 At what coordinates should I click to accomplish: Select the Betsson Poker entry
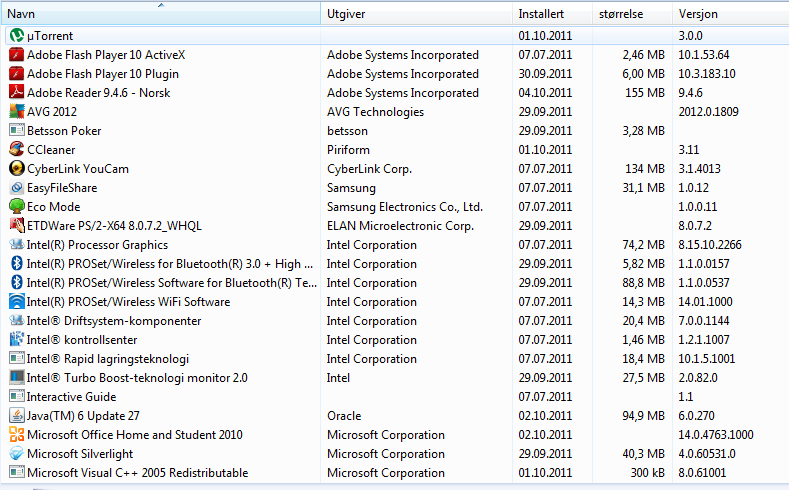[x=64, y=131]
